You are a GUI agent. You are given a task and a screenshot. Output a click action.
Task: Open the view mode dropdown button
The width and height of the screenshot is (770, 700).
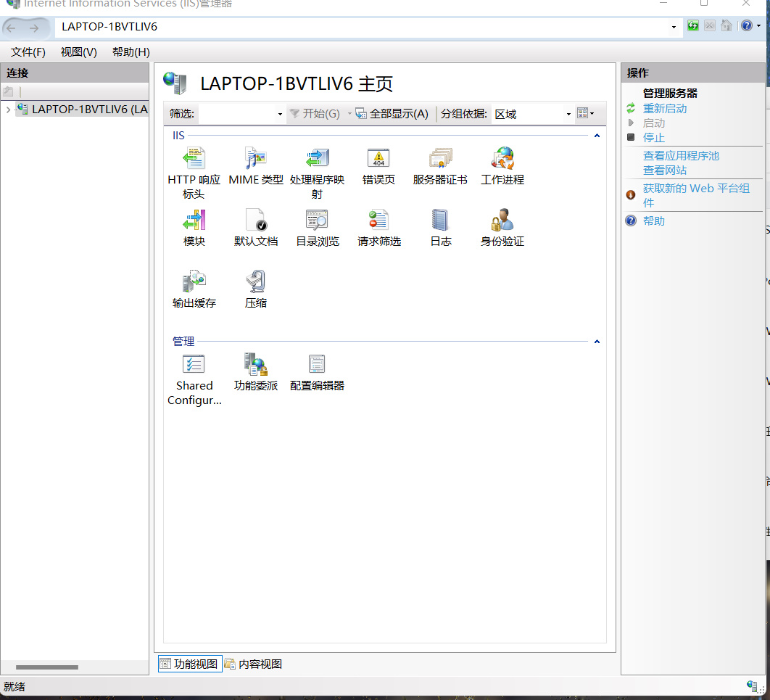(585, 113)
